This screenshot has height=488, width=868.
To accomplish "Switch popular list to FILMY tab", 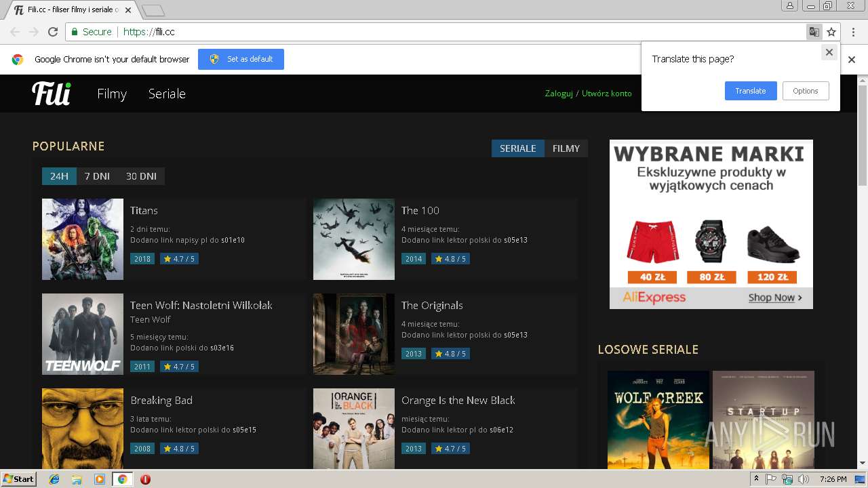I will [566, 148].
